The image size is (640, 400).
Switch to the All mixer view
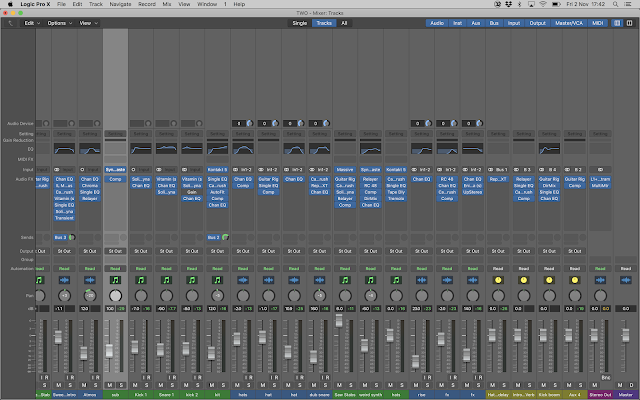tap(344, 23)
